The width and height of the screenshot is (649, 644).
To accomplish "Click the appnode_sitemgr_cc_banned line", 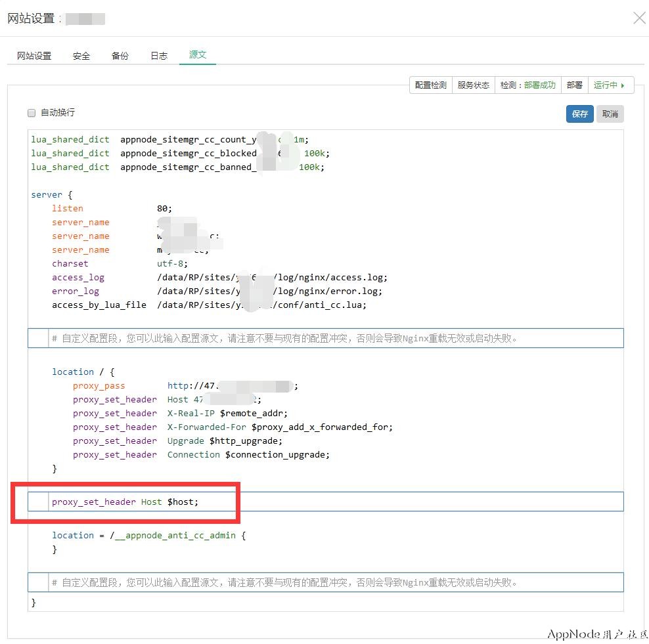I will click(177, 167).
